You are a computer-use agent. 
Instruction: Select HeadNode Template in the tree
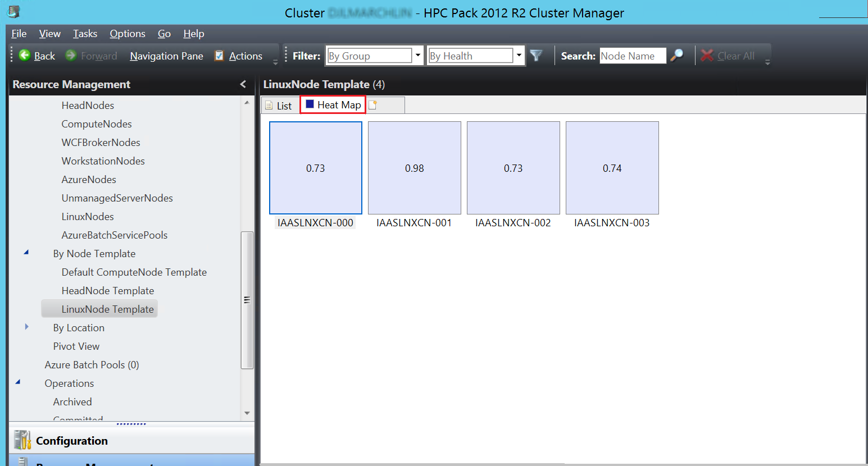click(108, 291)
